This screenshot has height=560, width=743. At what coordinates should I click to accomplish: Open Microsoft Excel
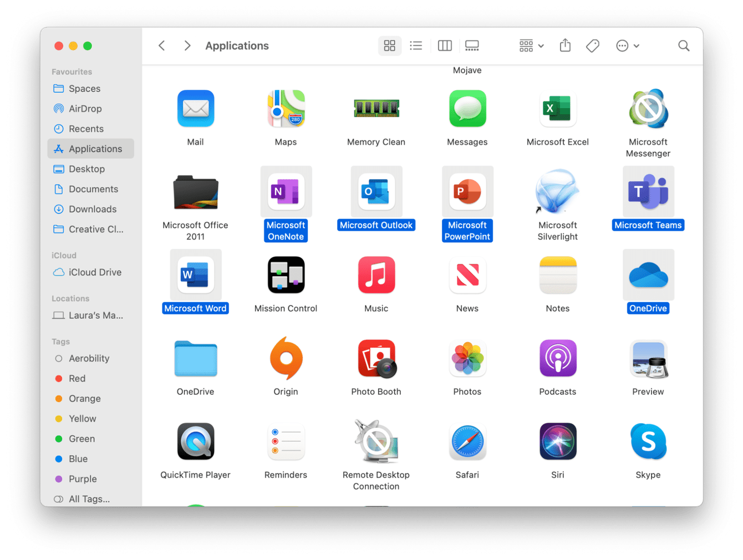557,109
